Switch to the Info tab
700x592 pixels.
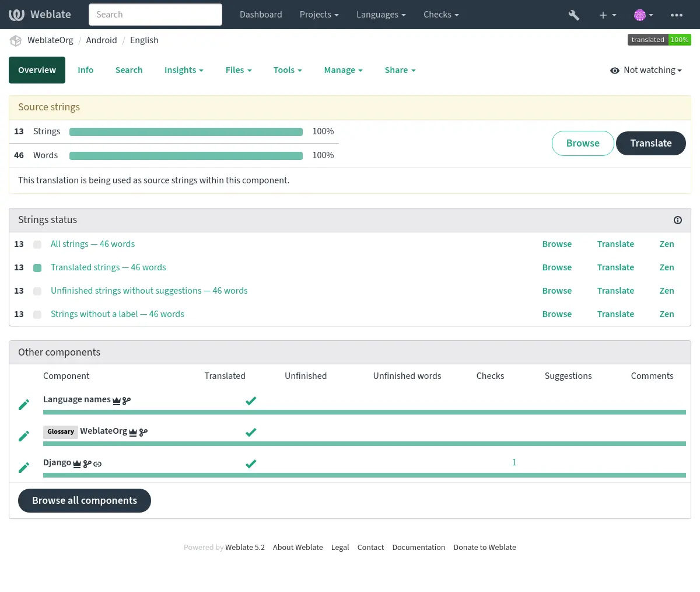coord(86,70)
